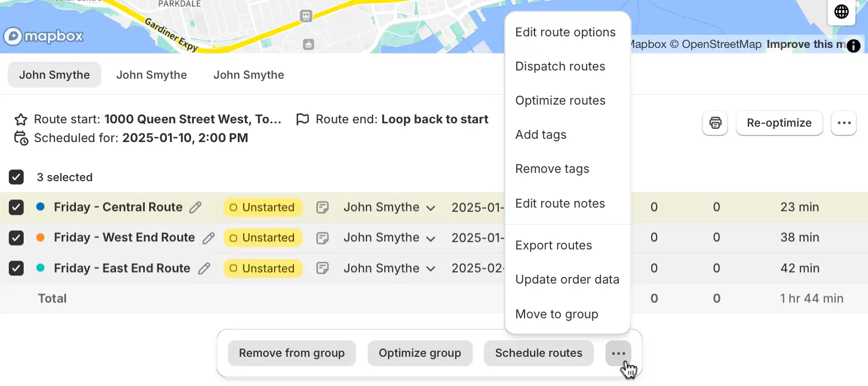Click Friday - Central Route name
Image resolution: width=868 pixels, height=386 pixels.
pyautogui.click(x=118, y=208)
